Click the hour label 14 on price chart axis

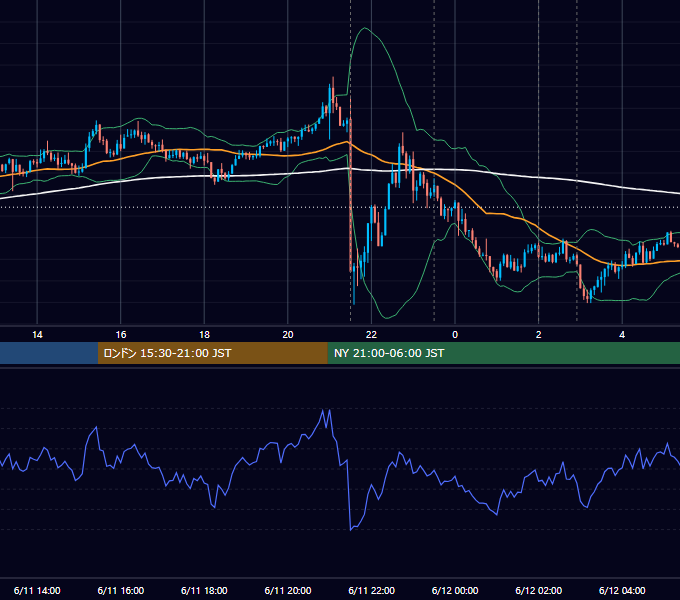tap(37, 335)
